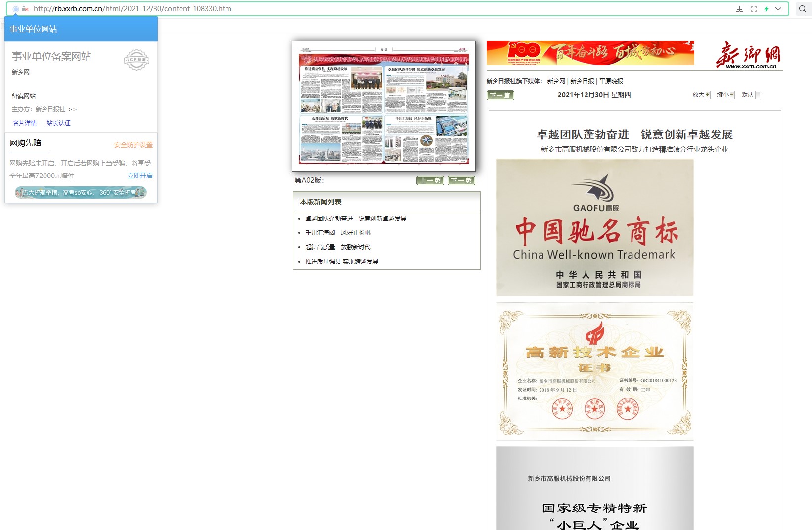Click the 缩小 minus box to shrink text
Viewport: 812px width, 530px height.
(732, 95)
